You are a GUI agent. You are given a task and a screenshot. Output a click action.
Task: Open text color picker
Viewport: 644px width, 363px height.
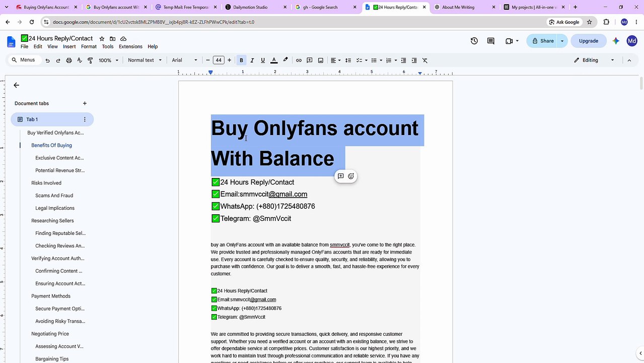pos(274,60)
